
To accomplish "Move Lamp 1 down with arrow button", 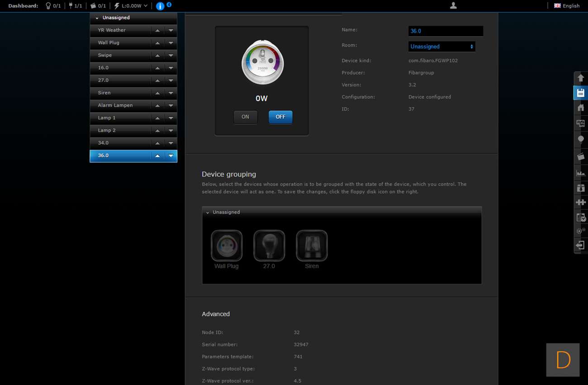I will tap(171, 118).
